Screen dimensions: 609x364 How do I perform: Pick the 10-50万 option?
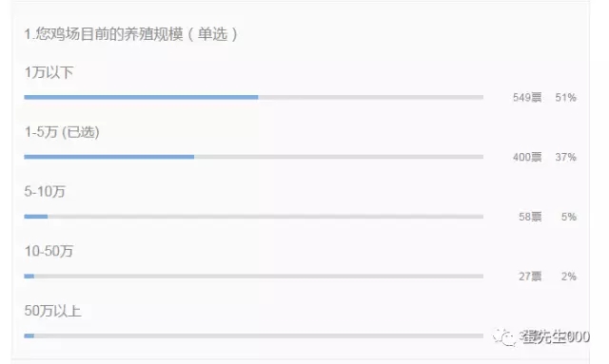(49, 251)
